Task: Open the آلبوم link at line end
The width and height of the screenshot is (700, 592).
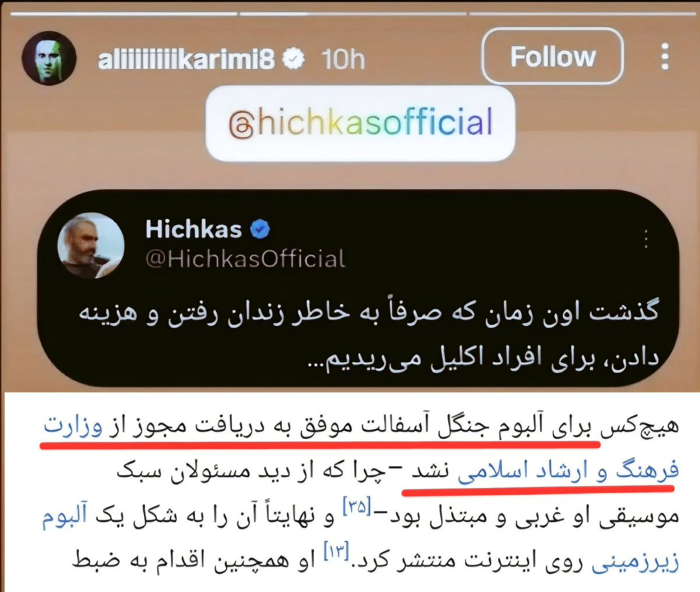Action: 65,517
